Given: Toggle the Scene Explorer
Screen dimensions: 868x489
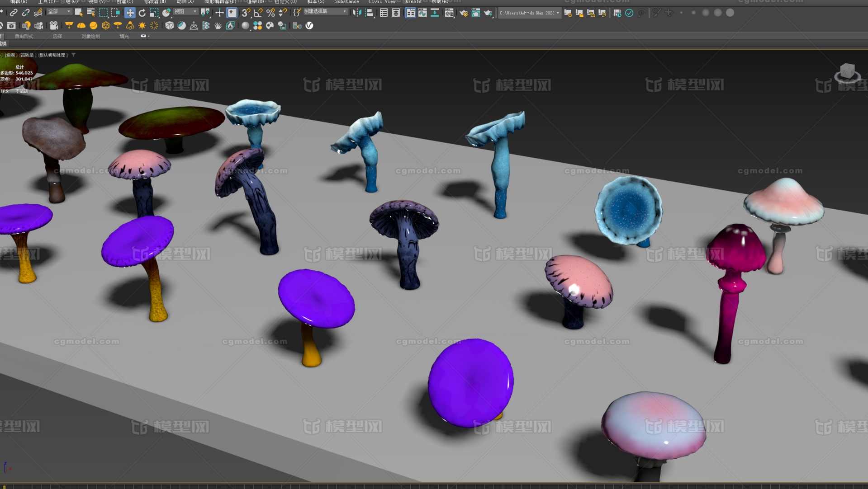Looking at the screenshot, I should click(384, 13).
